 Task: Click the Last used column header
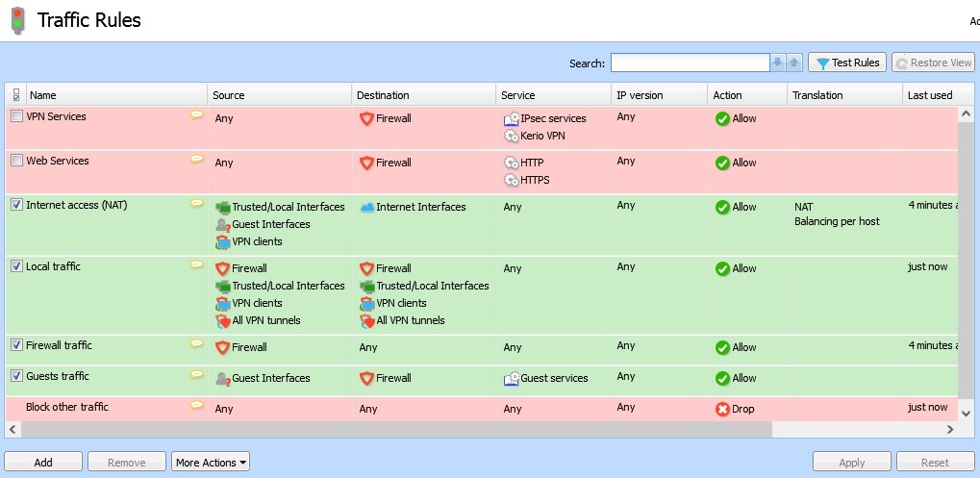929,95
